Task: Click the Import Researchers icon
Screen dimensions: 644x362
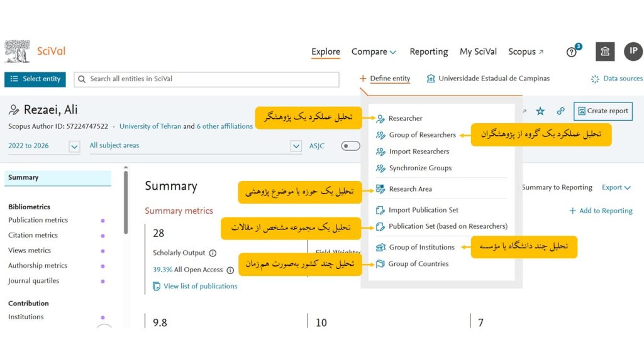Action: (380, 152)
